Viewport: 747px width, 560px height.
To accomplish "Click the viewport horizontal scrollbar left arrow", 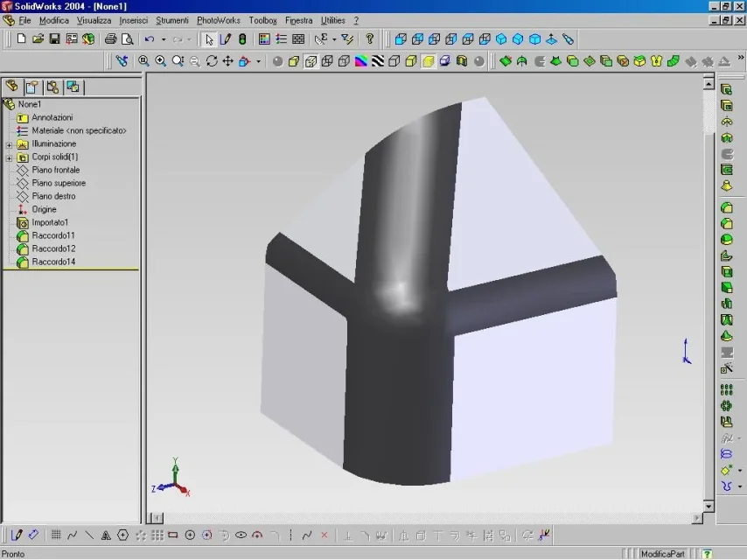I will click(157, 518).
